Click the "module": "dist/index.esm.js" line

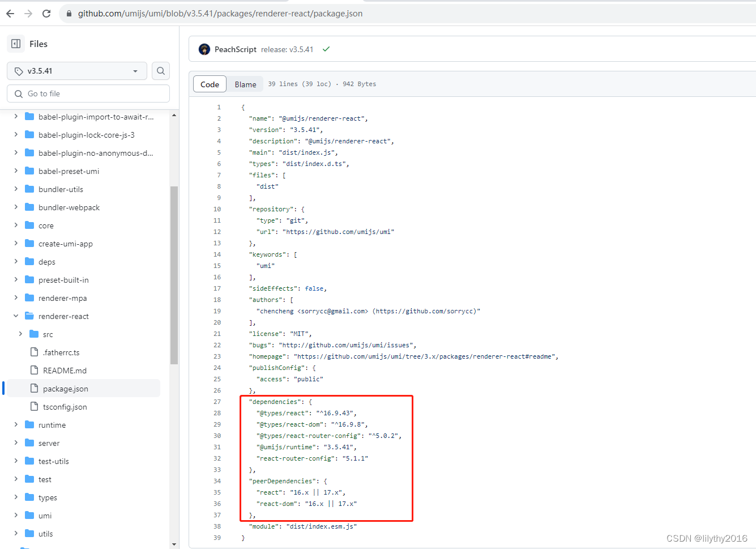303,526
